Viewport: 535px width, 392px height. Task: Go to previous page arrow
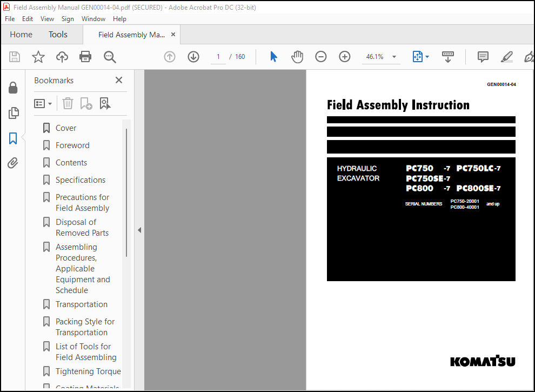(x=170, y=57)
